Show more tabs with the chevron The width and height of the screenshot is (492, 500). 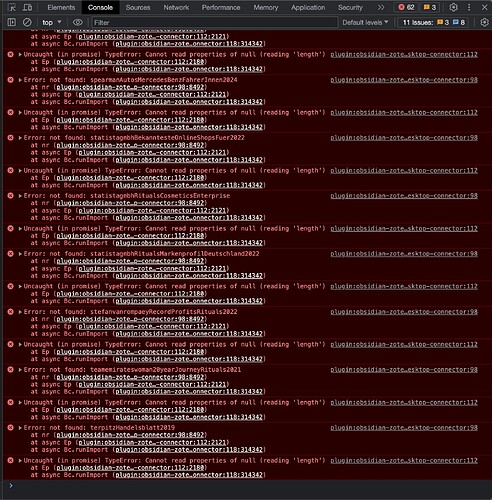click(x=381, y=7)
